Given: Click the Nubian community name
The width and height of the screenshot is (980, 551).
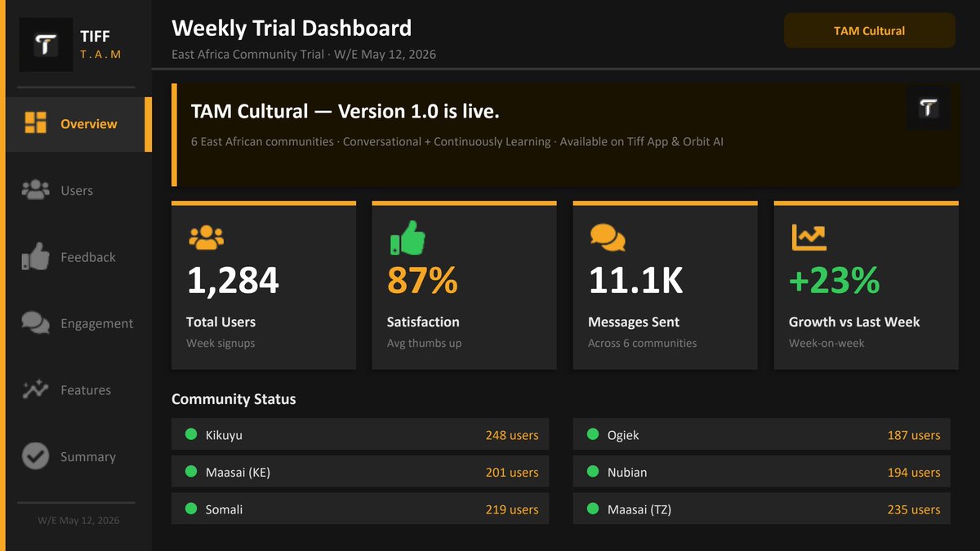Looking at the screenshot, I should pos(627,472).
